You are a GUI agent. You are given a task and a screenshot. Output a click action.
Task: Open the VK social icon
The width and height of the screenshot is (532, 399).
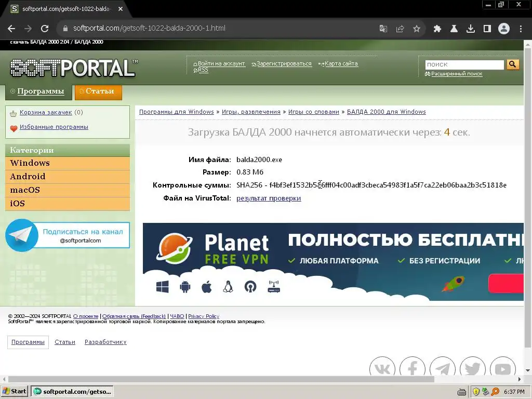382,367
